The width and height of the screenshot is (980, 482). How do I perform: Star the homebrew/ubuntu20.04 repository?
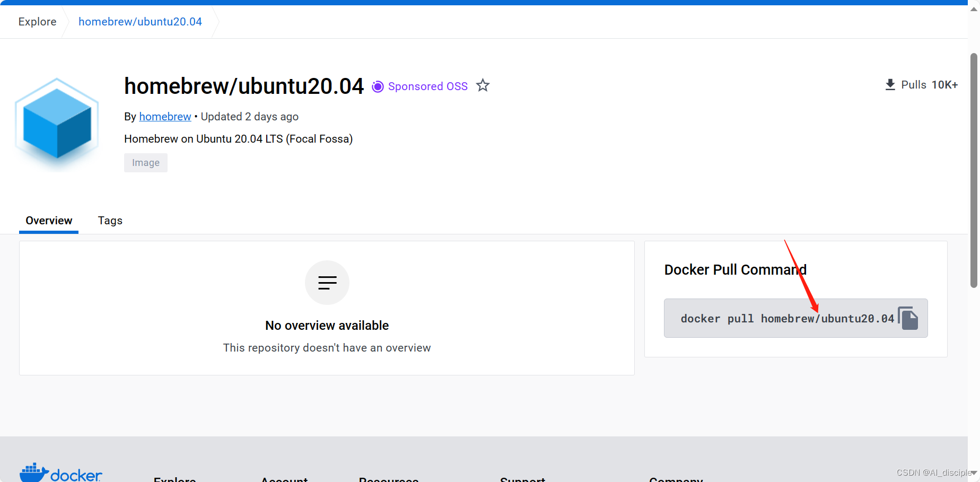pyautogui.click(x=483, y=85)
